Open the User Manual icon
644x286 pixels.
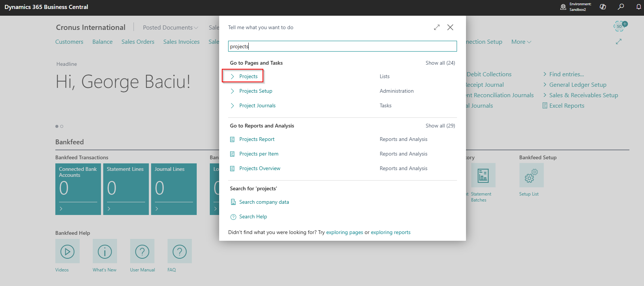[142, 251]
